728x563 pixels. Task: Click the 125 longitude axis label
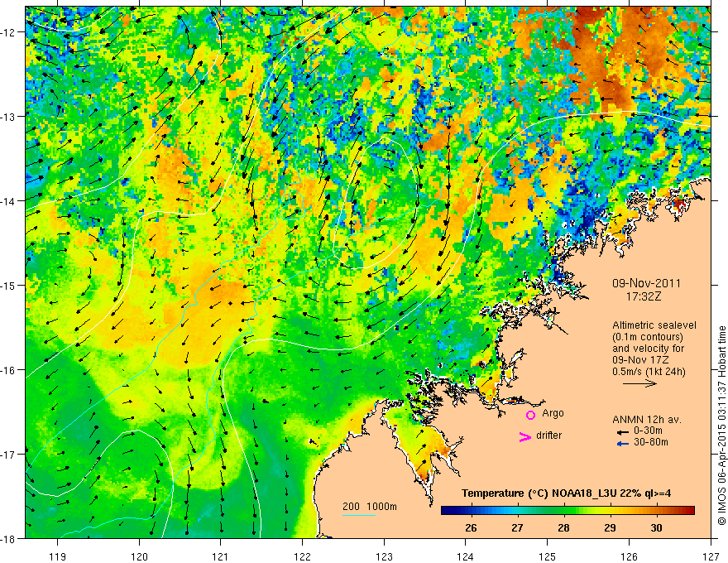pyautogui.click(x=547, y=543)
